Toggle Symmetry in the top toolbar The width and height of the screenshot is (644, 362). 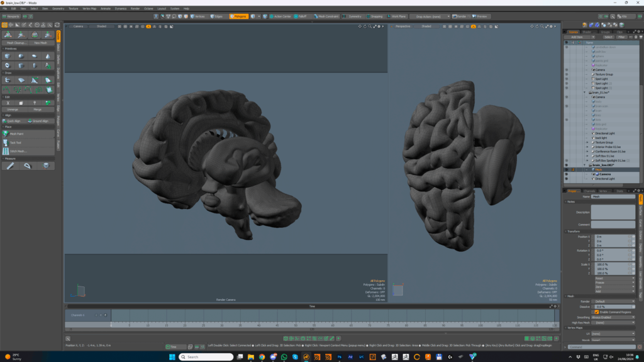click(353, 16)
